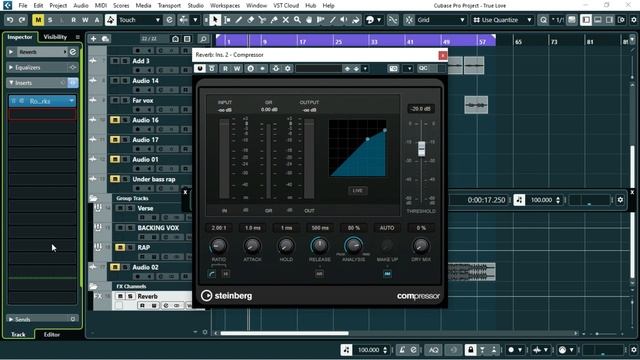Expand the Equalizers section in Inspector
Screen dimensions: 640x360
(11, 67)
